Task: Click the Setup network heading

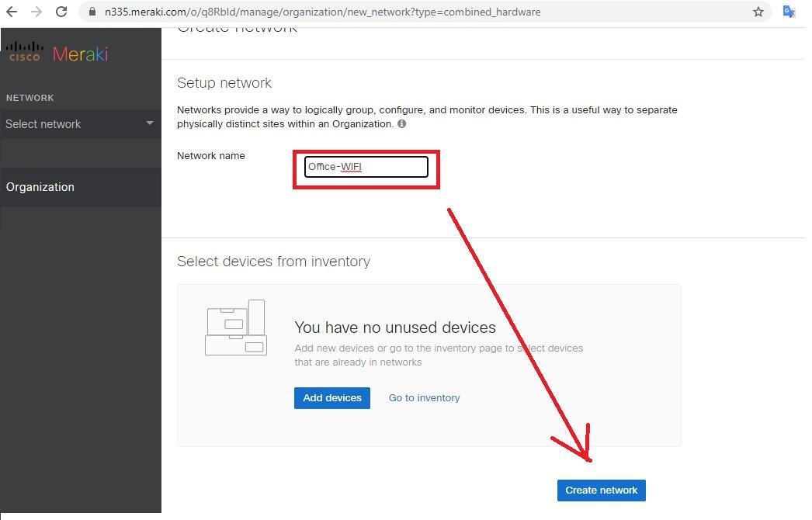Action: point(224,83)
